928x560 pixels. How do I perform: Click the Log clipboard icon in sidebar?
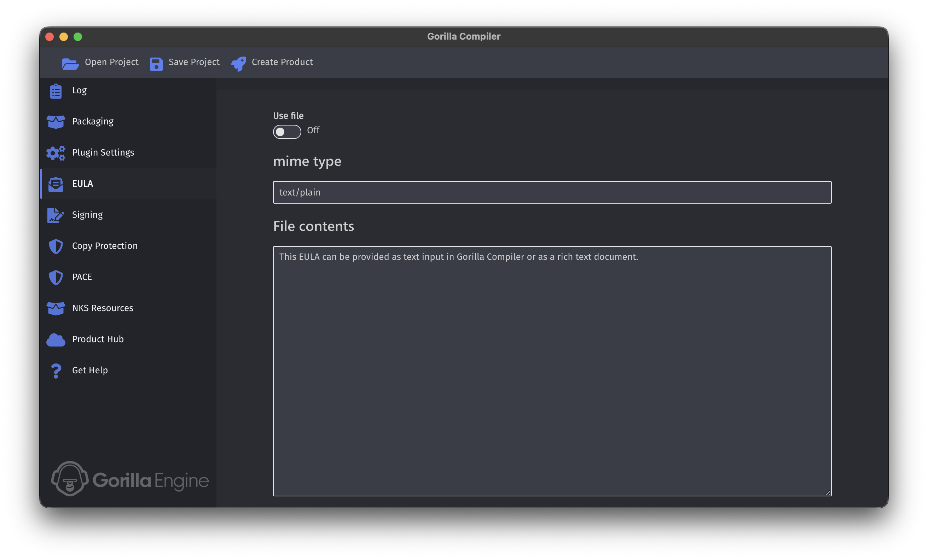pyautogui.click(x=56, y=91)
